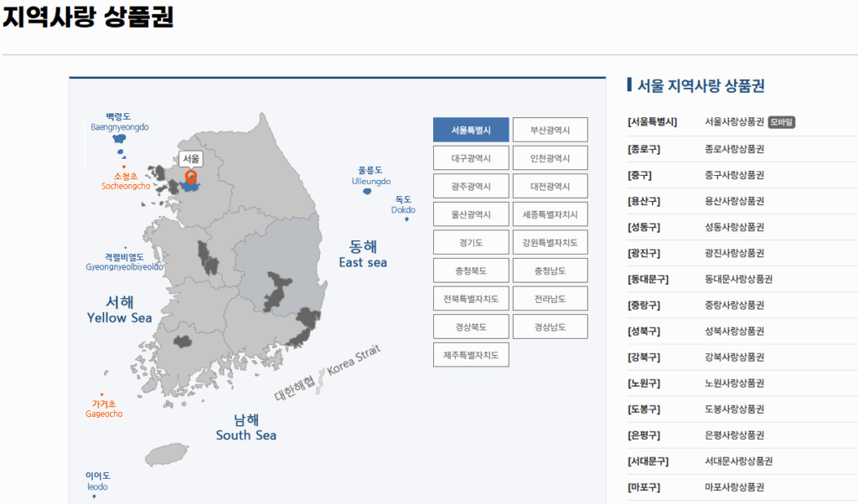Click the orange Seoul location pin on map

point(191,177)
